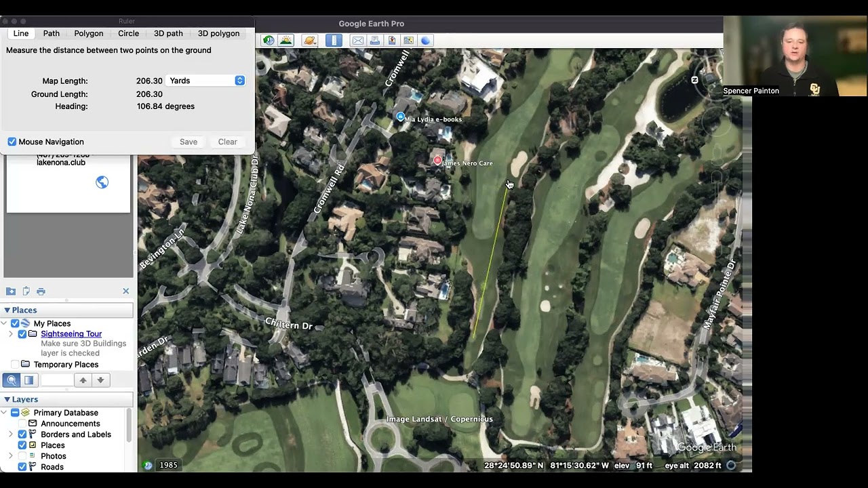Viewport: 868px width, 488px height.
Task: Click the Sightseeing Tour folder icon
Action: (33, 334)
